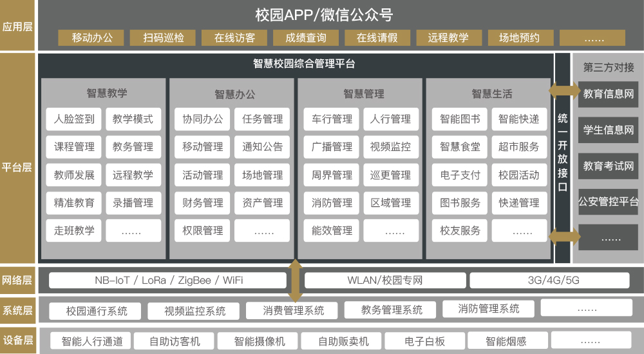Select the 协同办公 module
The image size is (644, 354).
tap(202, 119)
